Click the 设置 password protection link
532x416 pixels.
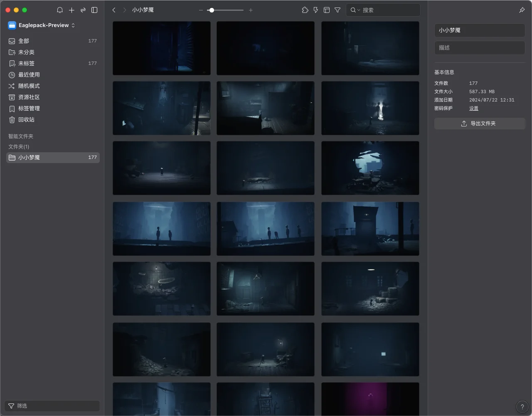coord(474,108)
